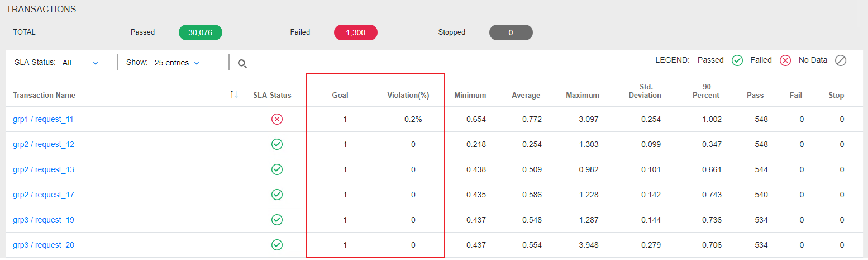Click the gray Stopped 0 badge
This screenshot has height=260, width=868.
[511, 32]
